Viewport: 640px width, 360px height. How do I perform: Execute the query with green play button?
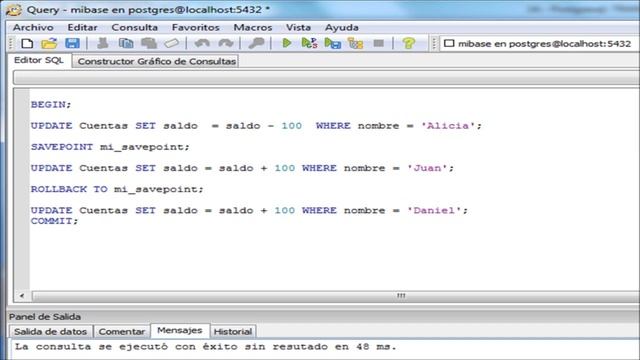(x=287, y=43)
